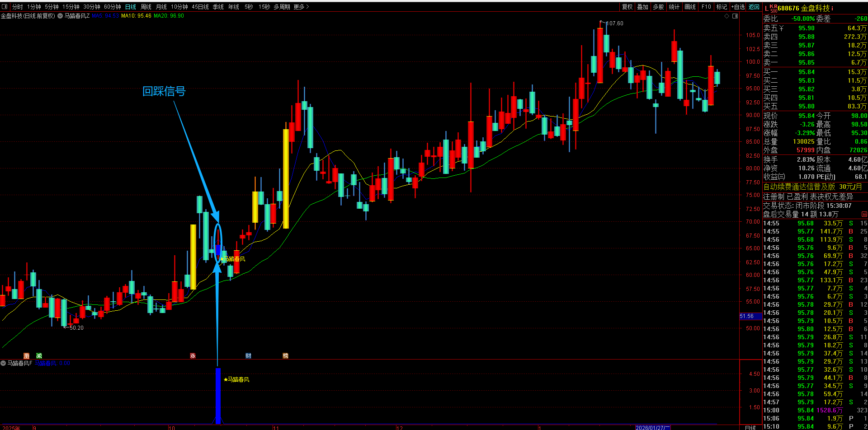Click the 2026/01/27 date label on time axis
This screenshot has width=868, height=430.
point(652,427)
